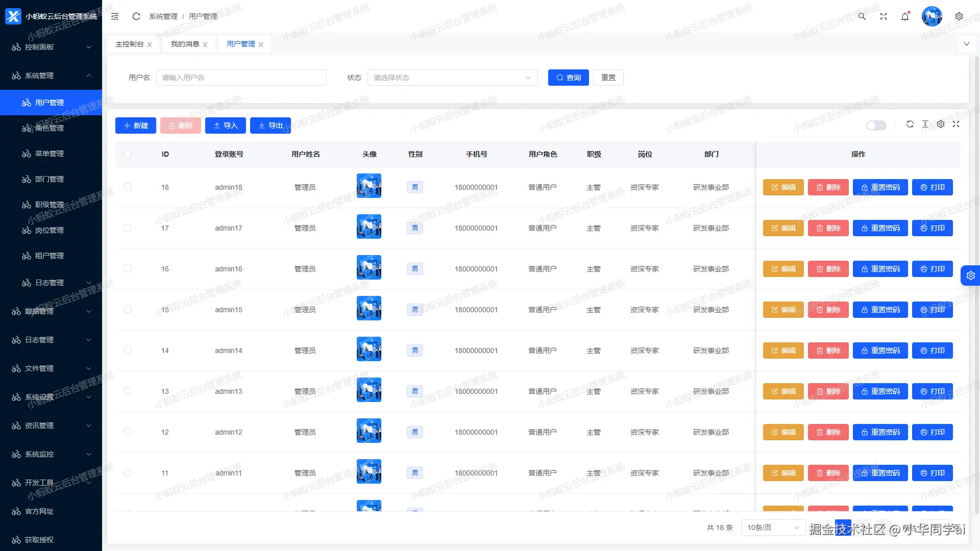Tick the select-all checkbox in table header
The width and height of the screenshot is (980, 551).
pyautogui.click(x=128, y=154)
